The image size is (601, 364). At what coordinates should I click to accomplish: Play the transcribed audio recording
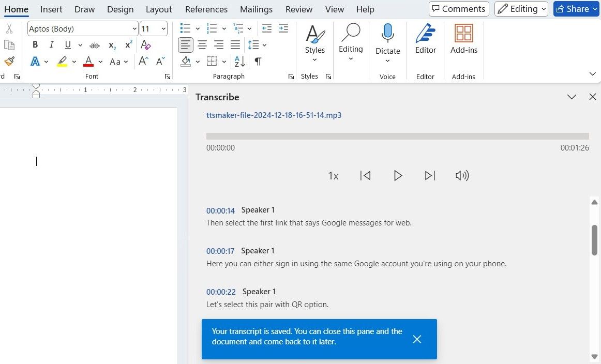click(397, 176)
